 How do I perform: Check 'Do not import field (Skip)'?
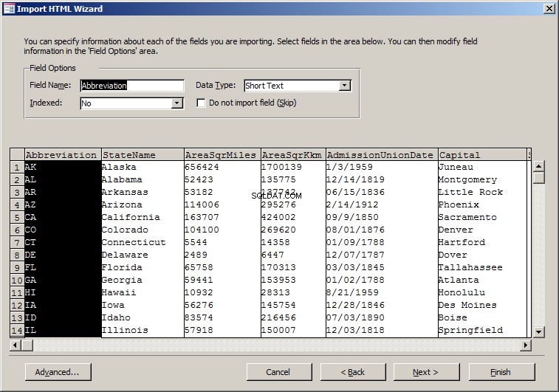tap(201, 103)
